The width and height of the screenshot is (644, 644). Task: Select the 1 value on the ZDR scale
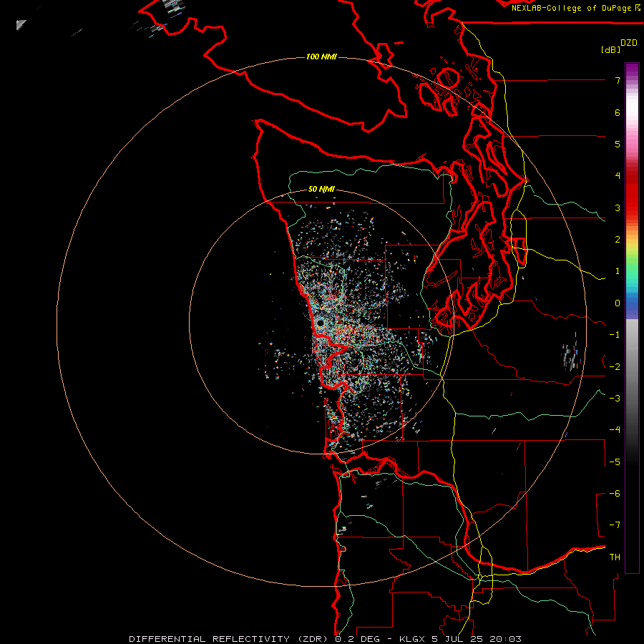click(618, 271)
